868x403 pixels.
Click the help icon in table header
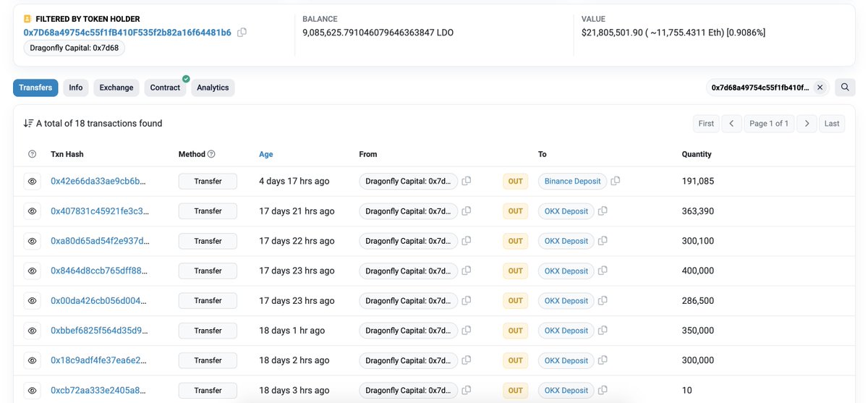(32, 154)
